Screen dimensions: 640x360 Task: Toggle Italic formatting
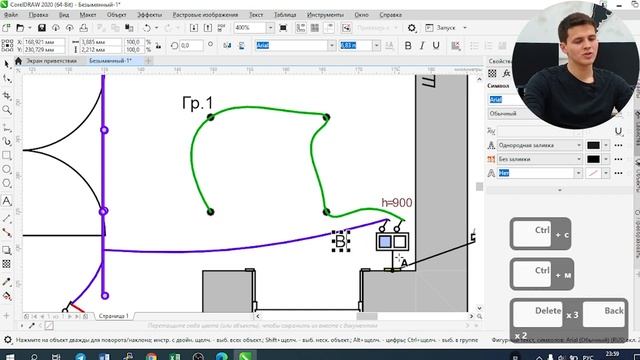point(422,46)
